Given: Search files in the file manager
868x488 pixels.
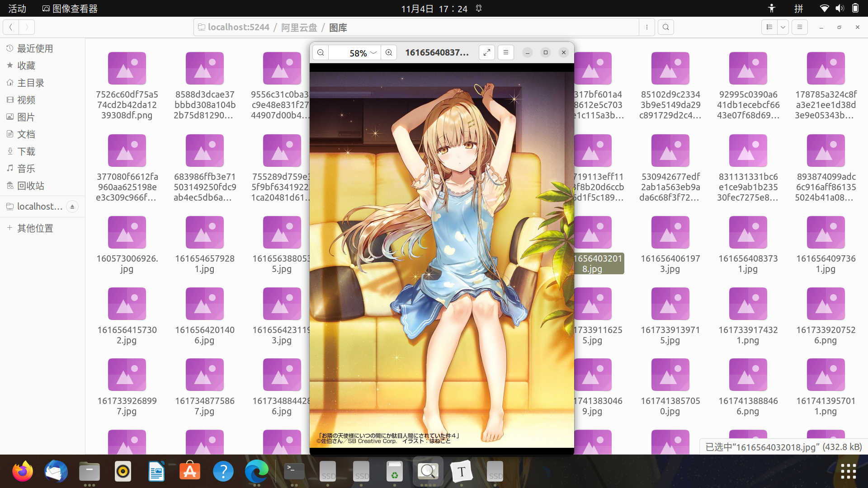Looking at the screenshot, I should (666, 27).
